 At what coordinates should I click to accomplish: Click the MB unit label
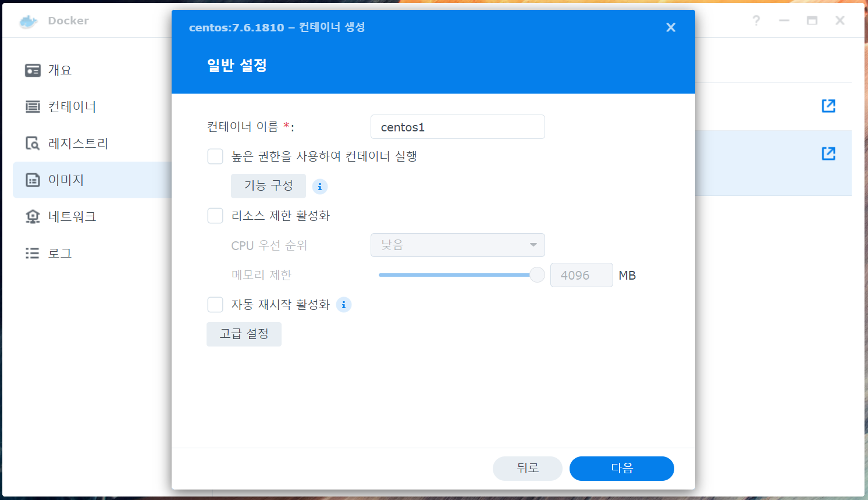point(627,276)
